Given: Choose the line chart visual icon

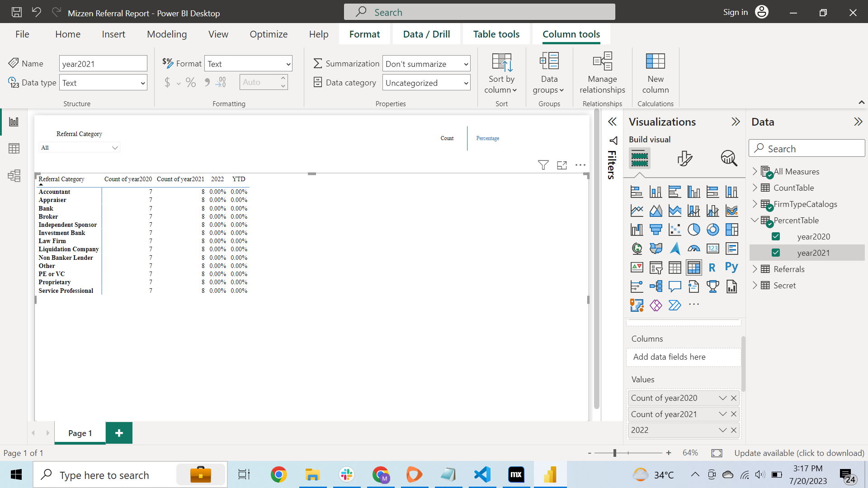Looking at the screenshot, I should 637,211.
